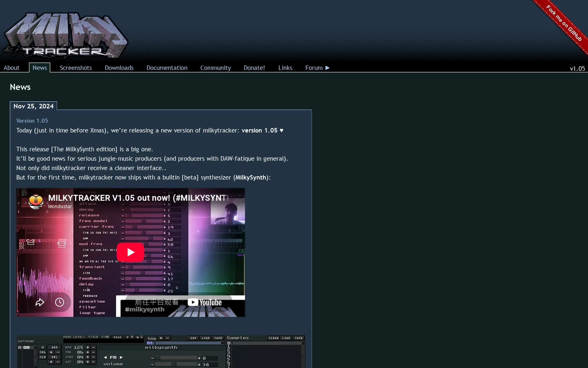
Task: Click the News page heading
Action: pos(20,87)
